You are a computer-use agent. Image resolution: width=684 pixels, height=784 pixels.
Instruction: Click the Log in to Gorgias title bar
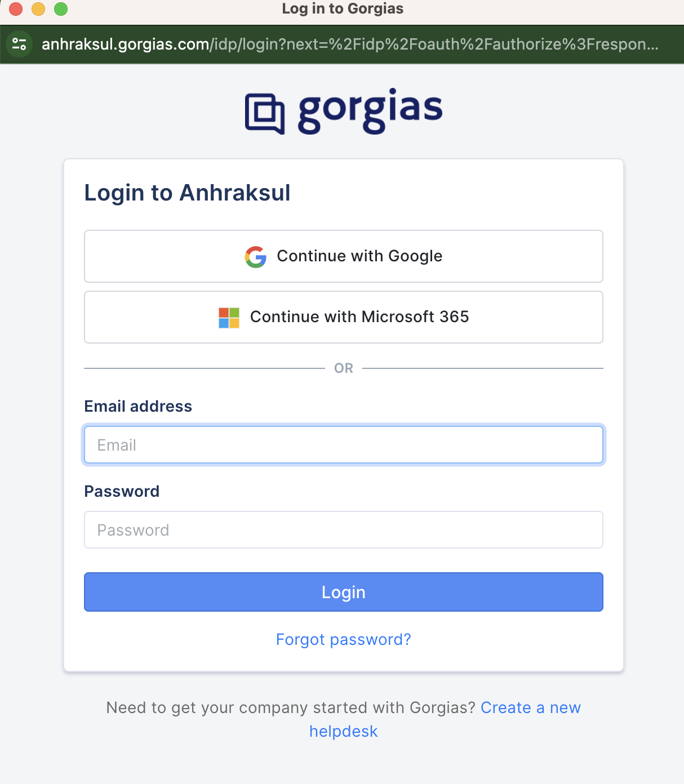pos(343,9)
